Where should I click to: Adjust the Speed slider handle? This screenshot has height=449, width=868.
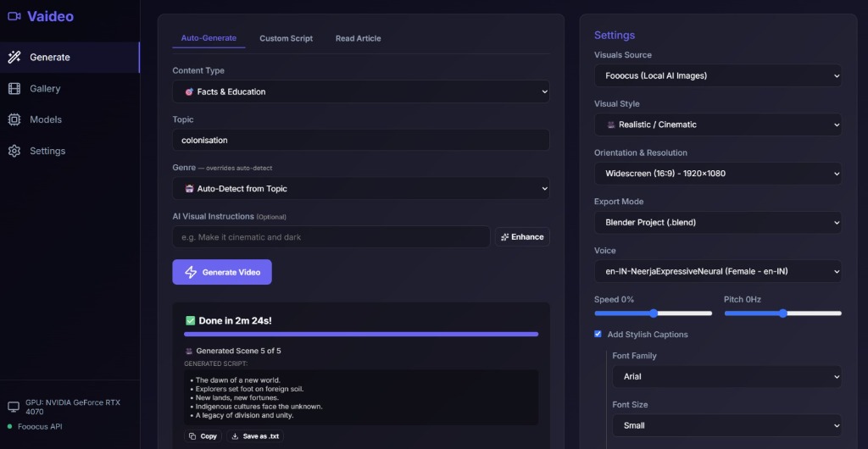tap(654, 313)
